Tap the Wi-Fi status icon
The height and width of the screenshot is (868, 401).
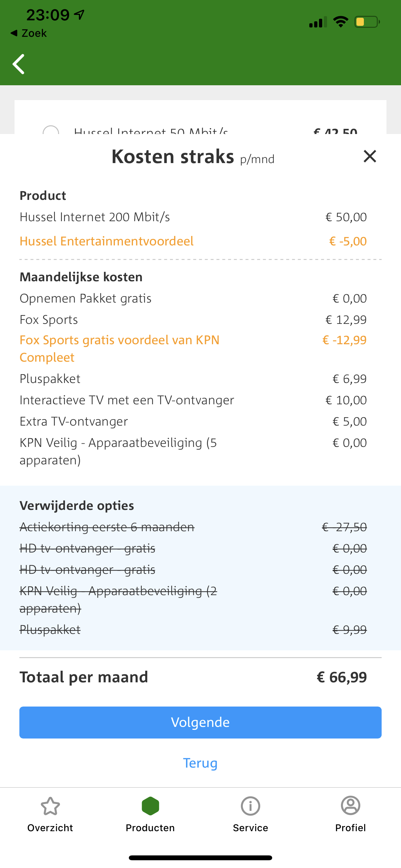340,22
